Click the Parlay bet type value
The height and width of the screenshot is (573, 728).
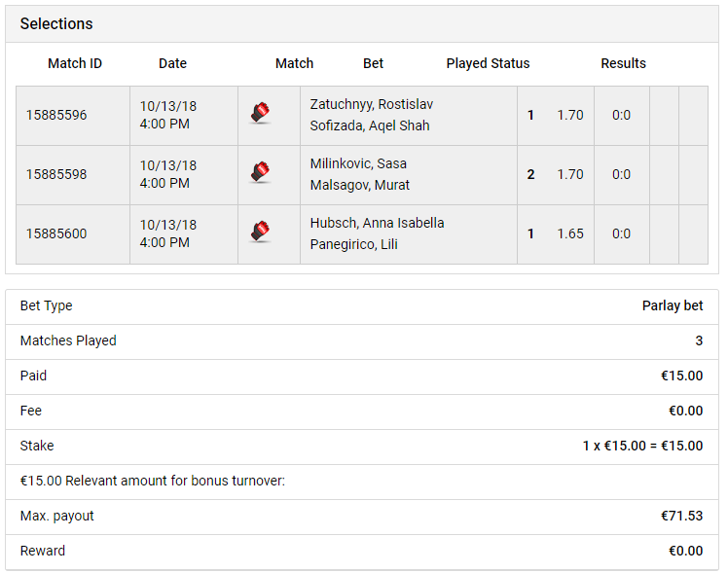click(673, 305)
